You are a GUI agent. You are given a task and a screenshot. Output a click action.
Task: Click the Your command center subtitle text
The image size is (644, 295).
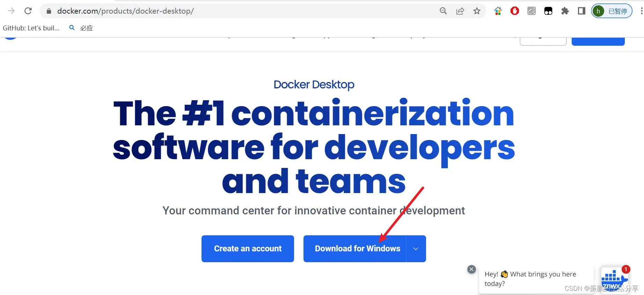pyautogui.click(x=314, y=211)
